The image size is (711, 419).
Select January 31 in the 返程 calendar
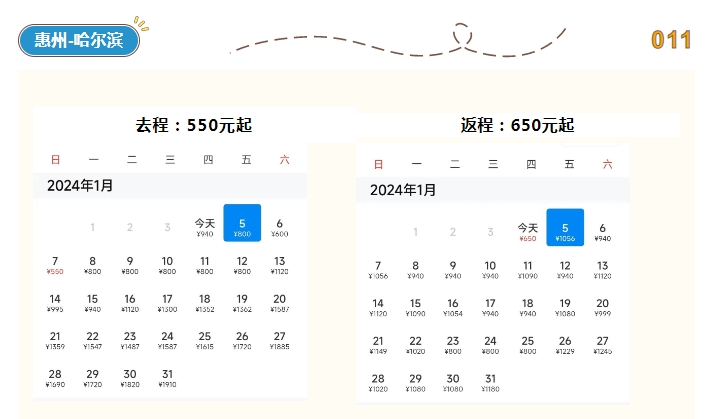(490, 382)
